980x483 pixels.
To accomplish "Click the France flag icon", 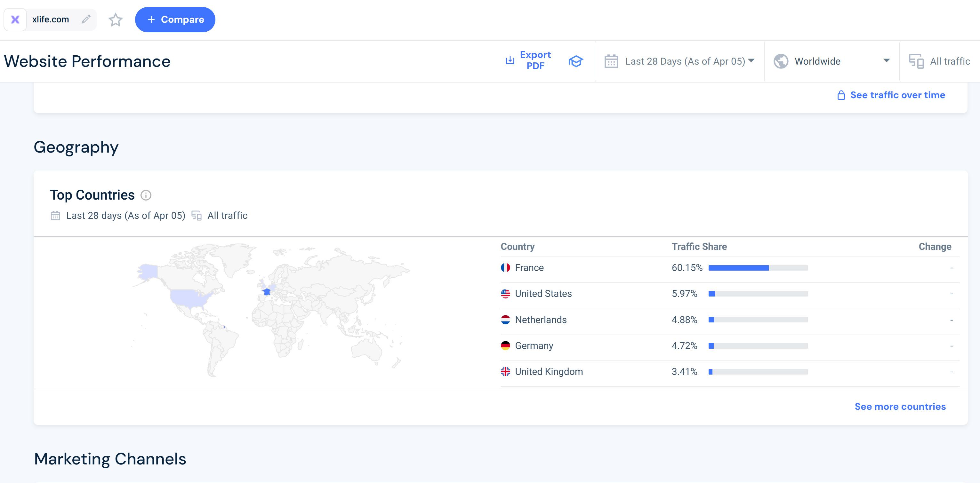I will pyautogui.click(x=505, y=268).
